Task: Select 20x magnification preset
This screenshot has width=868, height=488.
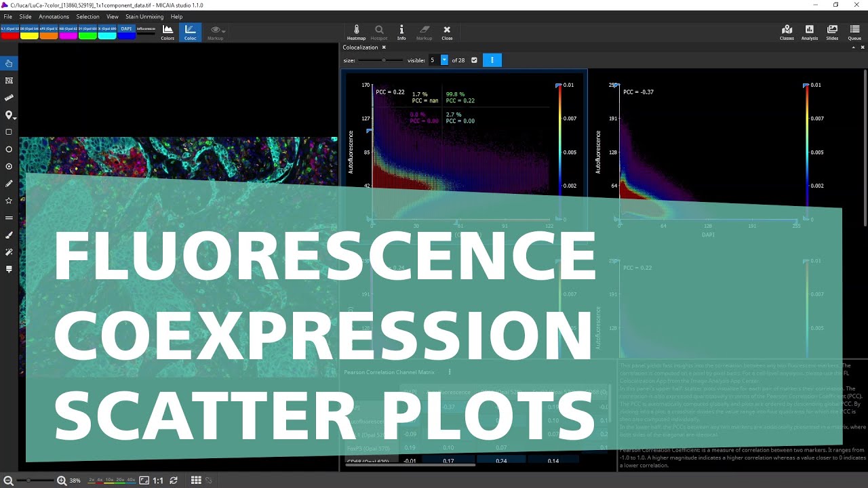Action: [121, 481]
